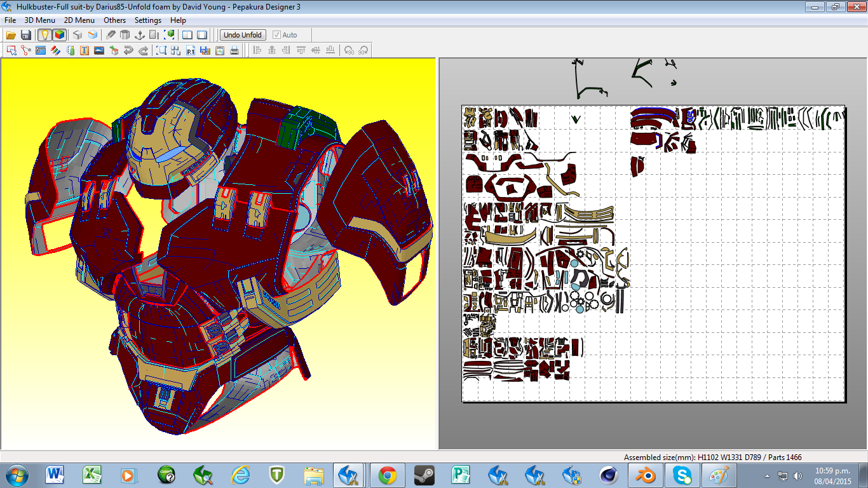Click the green and blue parts icon
This screenshot has height=488, width=868.
(70, 50)
